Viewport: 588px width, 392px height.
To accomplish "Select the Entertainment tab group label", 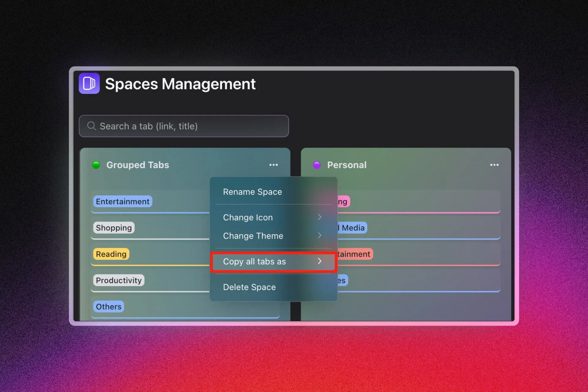I will tap(122, 201).
